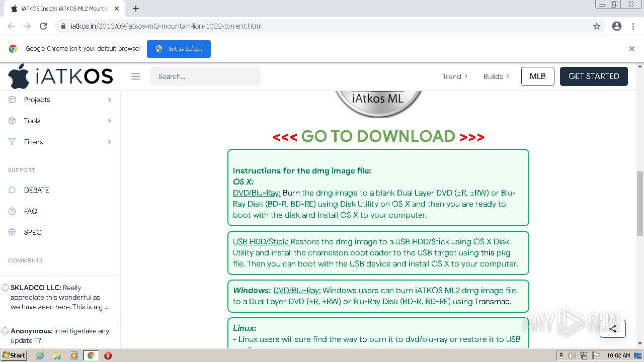Open Anonymous tigerlake comment
This screenshot has width=644, height=362.
pyautogui.click(x=60, y=336)
